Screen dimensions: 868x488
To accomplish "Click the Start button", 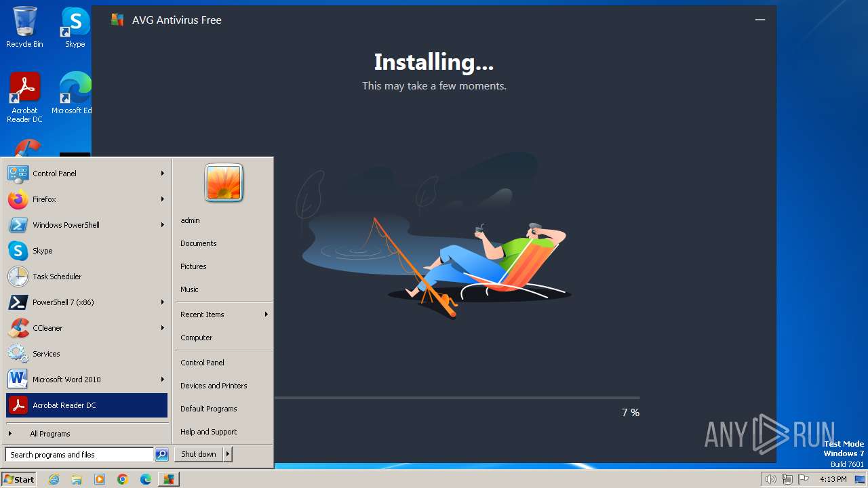I will click(19, 479).
